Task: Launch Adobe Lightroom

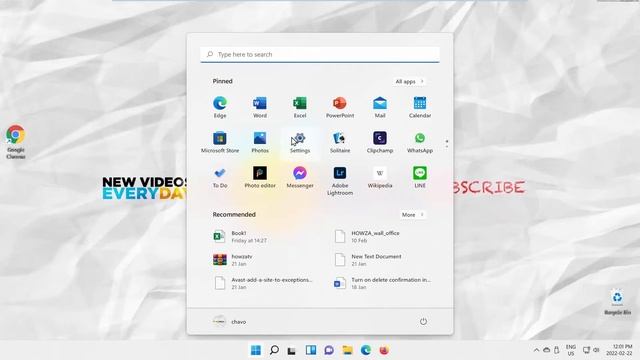Action: [340, 180]
